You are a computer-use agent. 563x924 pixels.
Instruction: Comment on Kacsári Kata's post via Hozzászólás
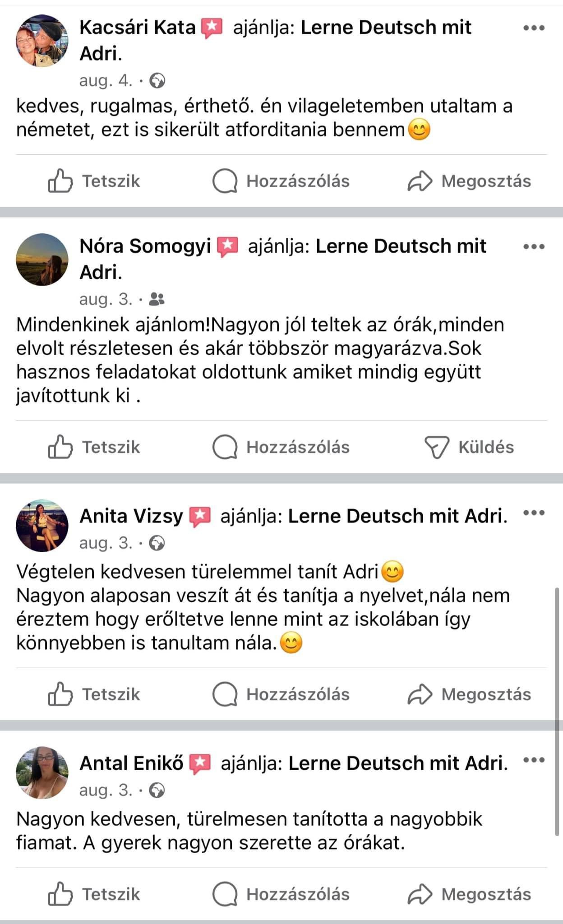click(281, 181)
